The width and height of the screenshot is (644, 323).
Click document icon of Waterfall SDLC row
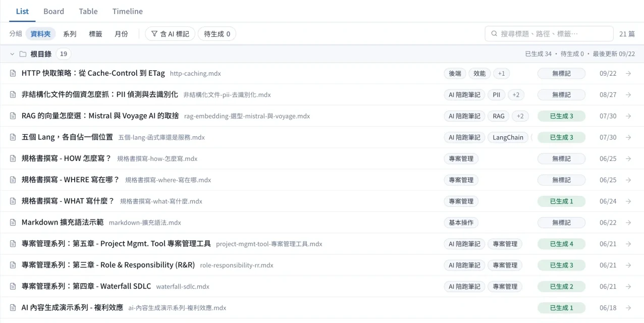[13, 287]
